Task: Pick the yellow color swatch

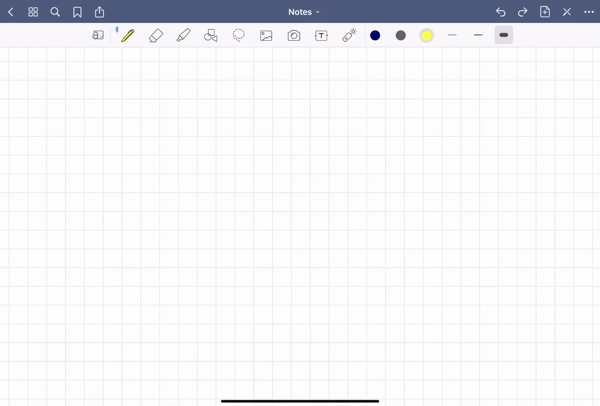Action: tap(426, 35)
